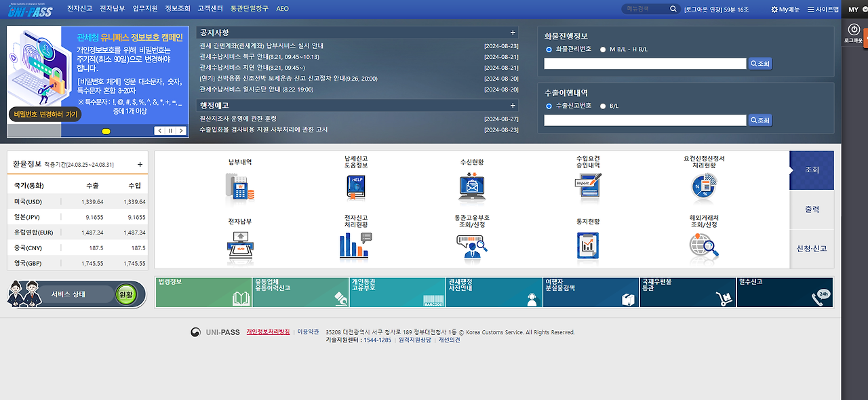Open the 전자납부 top menu
868x400 pixels.
(x=111, y=9)
